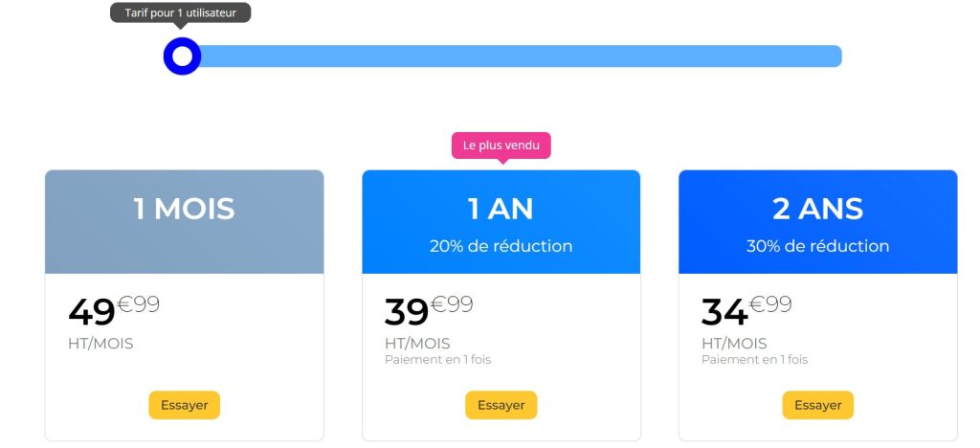This screenshot has height=448, width=980.
Task: Click HT/MOIS label in the 2 ANS card
Action: coord(734,344)
